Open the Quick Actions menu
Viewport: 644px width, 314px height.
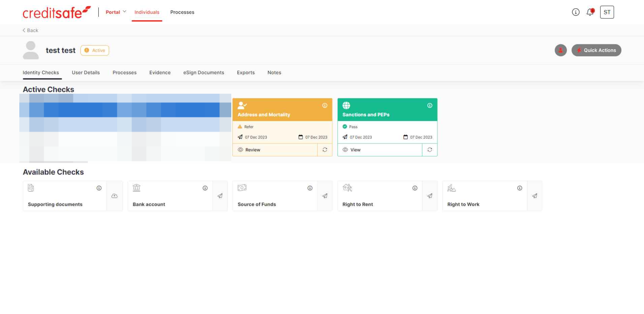coord(596,50)
